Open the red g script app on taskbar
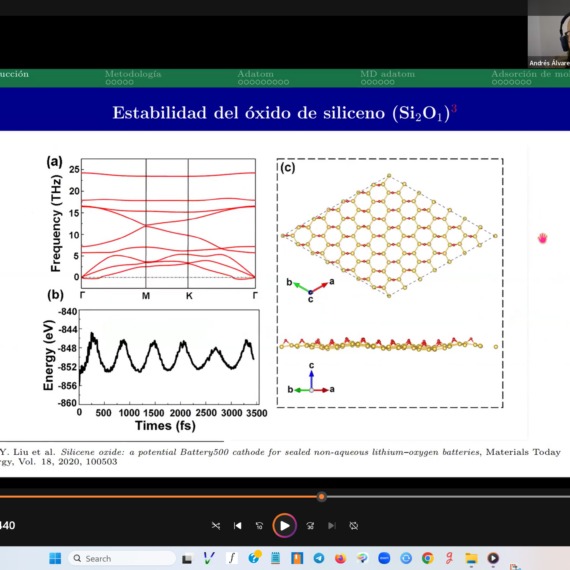Viewport: 570px width, 570px height. click(x=450, y=558)
